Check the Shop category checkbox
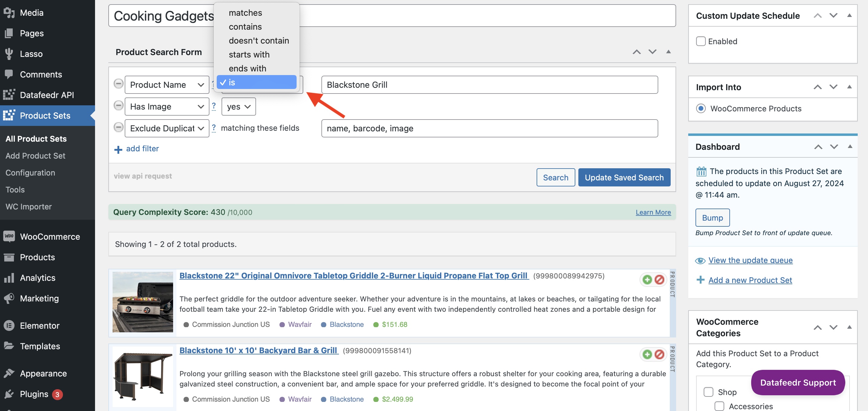The height and width of the screenshot is (411, 868). (709, 392)
